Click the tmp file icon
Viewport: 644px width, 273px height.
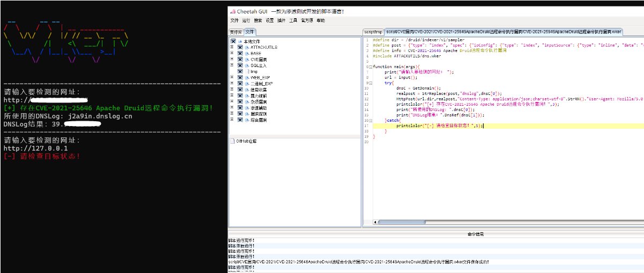click(x=247, y=71)
